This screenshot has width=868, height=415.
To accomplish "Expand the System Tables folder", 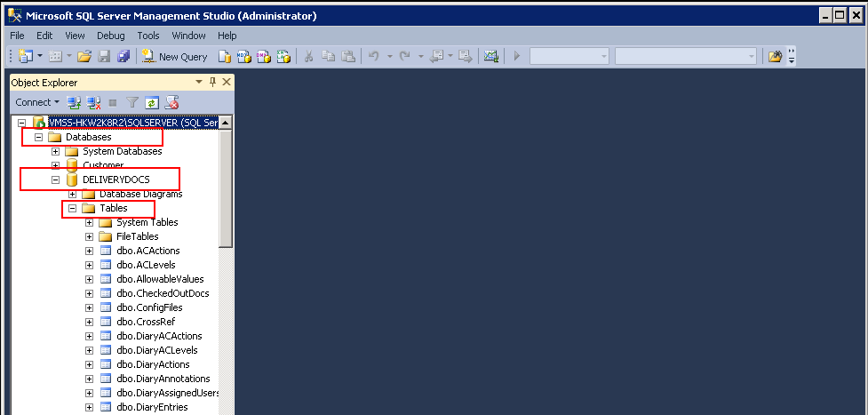I will [89, 222].
